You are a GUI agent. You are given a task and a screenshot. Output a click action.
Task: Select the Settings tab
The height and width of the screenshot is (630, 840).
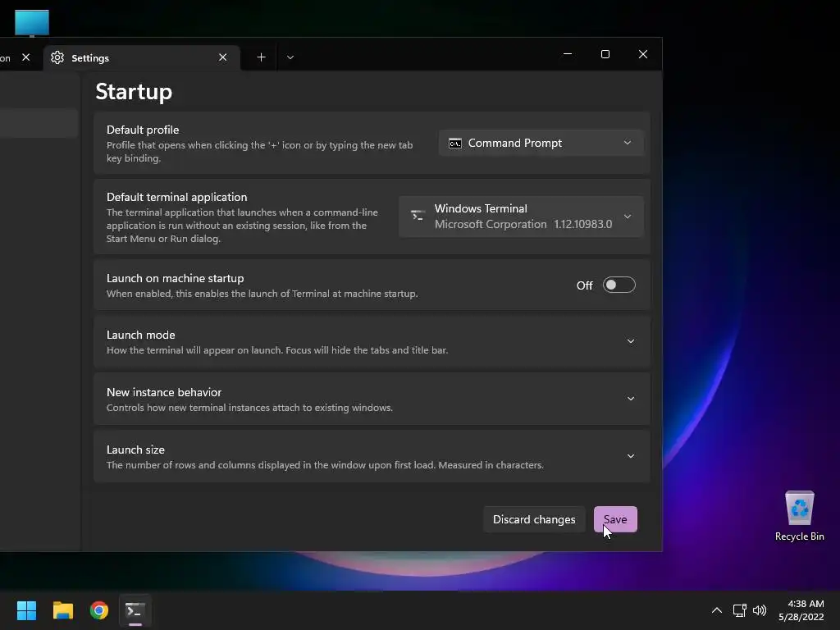click(x=142, y=58)
